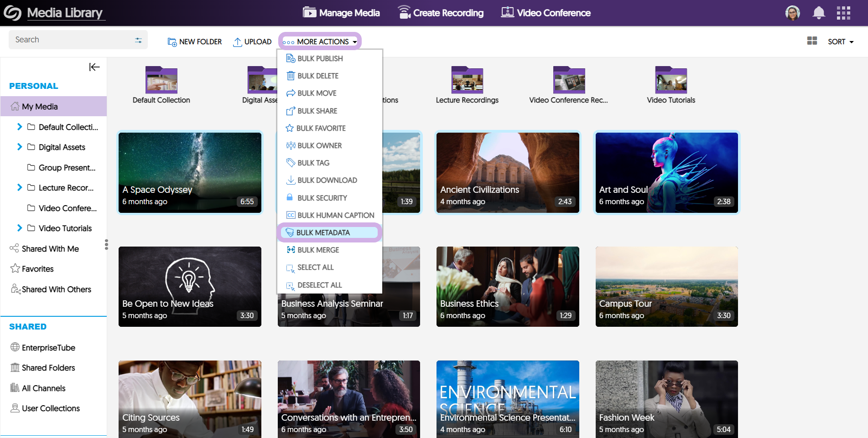Open the apps grid menu icon

(x=843, y=13)
